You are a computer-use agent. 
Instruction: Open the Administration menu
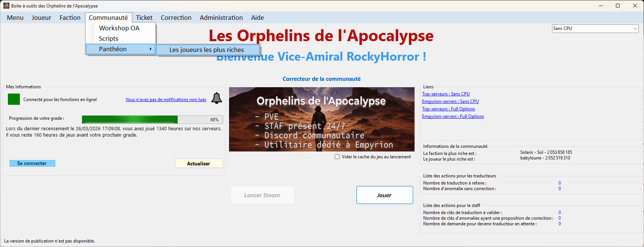[x=221, y=18]
